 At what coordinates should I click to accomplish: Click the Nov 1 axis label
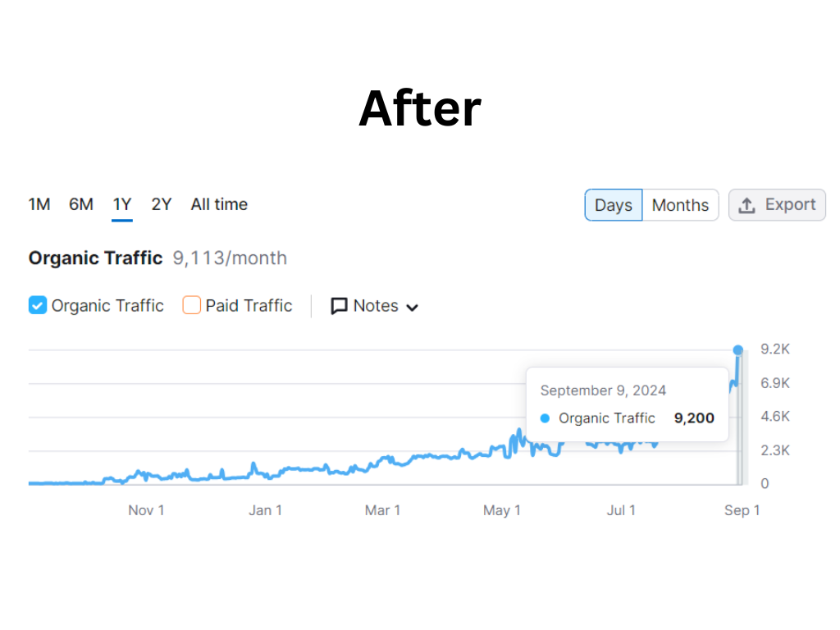[x=146, y=510]
